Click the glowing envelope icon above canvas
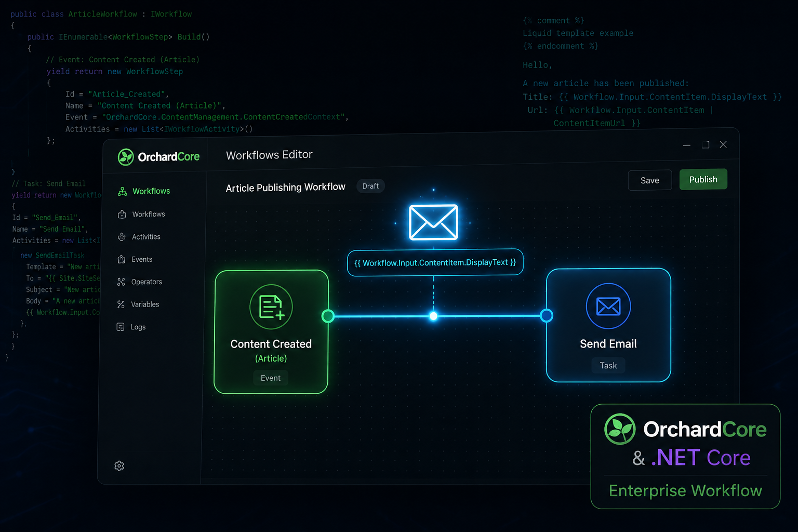The width and height of the screenshot is (798, 532). click(433, 222)
